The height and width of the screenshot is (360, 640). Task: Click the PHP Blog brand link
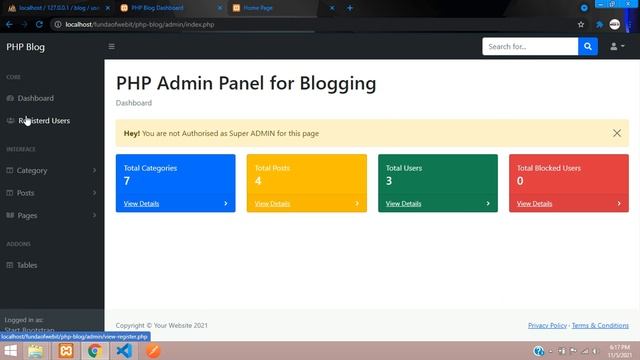(x=25, y=47)
